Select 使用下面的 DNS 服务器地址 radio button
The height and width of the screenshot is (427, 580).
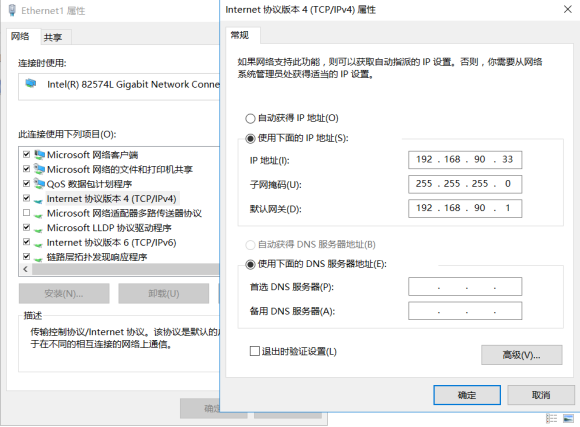[250, 264]
